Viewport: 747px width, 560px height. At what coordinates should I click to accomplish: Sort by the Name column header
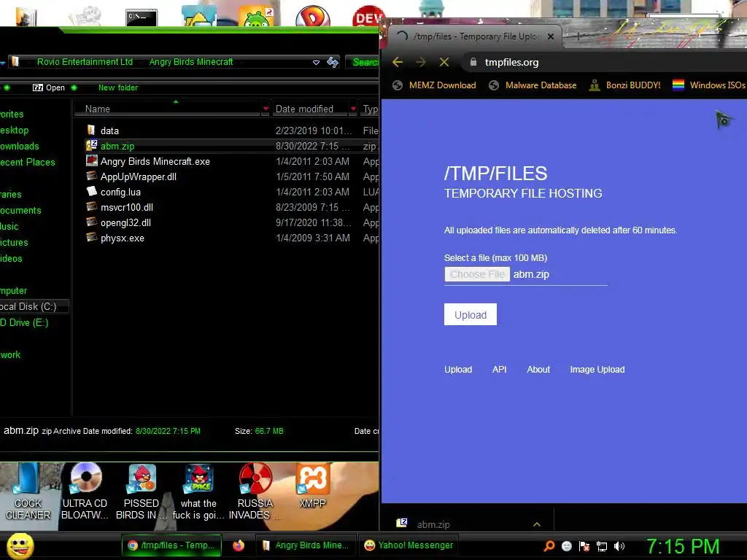pyautogui.click(x=167, y=109)
